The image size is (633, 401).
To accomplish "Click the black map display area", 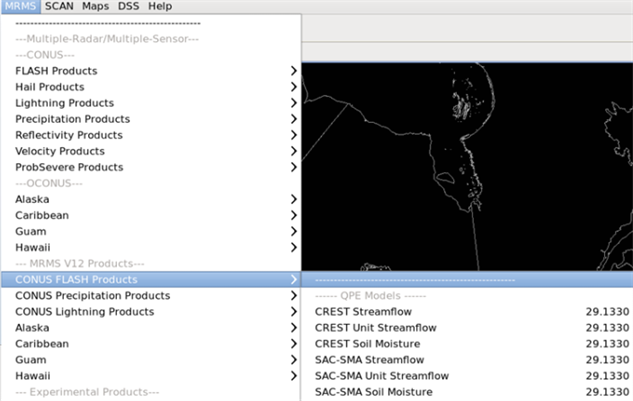I will (x=467, y=166).
